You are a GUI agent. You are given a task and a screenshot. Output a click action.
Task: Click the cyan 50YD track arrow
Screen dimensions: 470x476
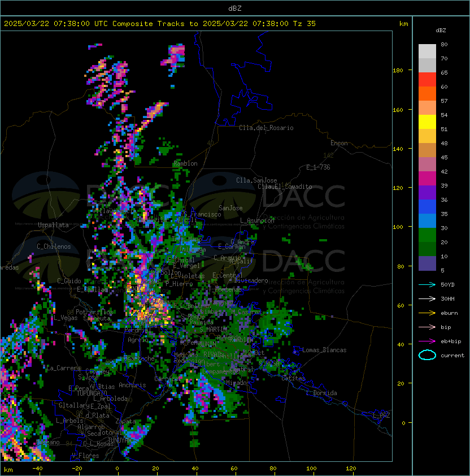click(427, 284)
